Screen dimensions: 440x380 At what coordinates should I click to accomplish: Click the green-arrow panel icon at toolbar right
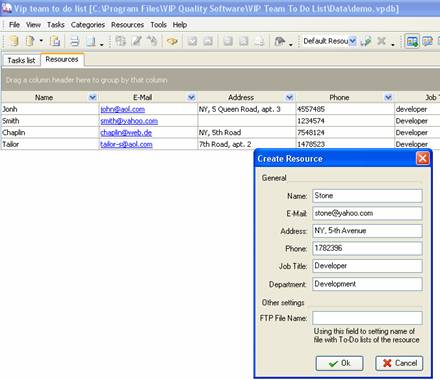point(412,41)
